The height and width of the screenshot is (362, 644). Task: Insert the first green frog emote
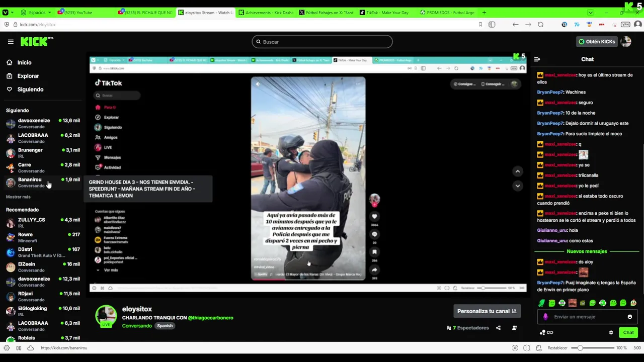pyautogui.click(x=542, y=303)
